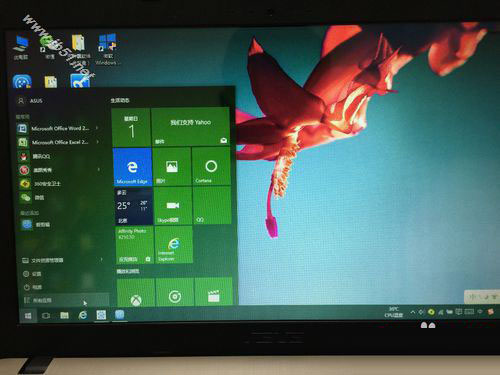Launch Microsoft Office Word from Start list
Image resolution: width=500 pixels, height=375 pixels.
click(x=58, y=128)
